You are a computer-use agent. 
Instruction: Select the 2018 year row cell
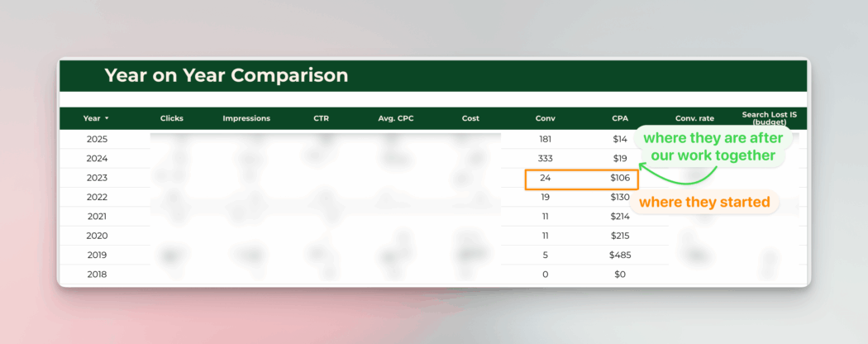[97, 275]
